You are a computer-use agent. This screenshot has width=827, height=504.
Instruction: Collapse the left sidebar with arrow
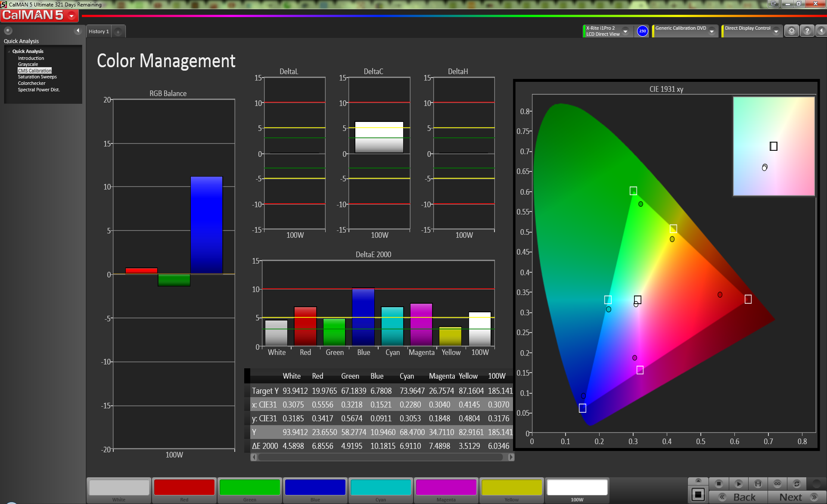78,31
